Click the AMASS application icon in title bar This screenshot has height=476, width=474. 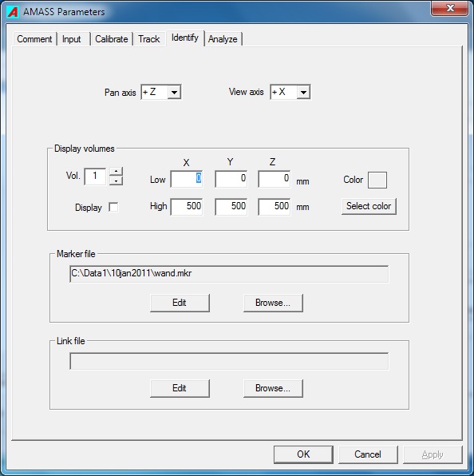13,12
